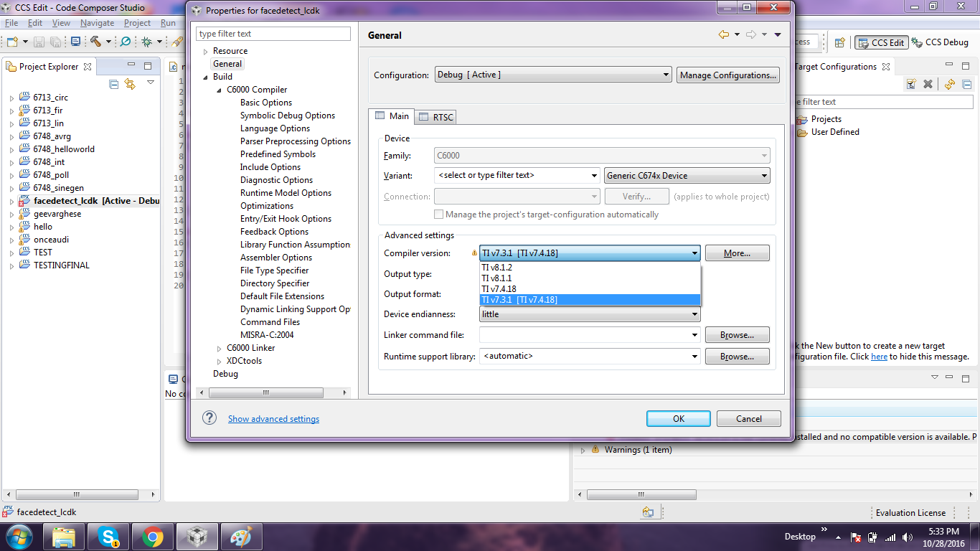The image size is (980, 551).
Task: Open the Navigate menu
Action: coord(97,23)
